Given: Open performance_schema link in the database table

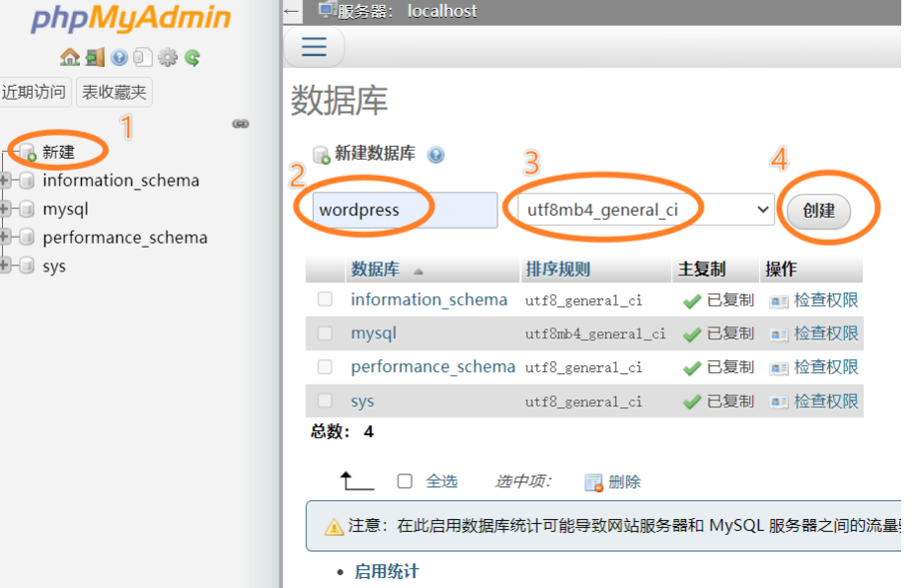Looking at the screenshot, I should click(433, 367).
